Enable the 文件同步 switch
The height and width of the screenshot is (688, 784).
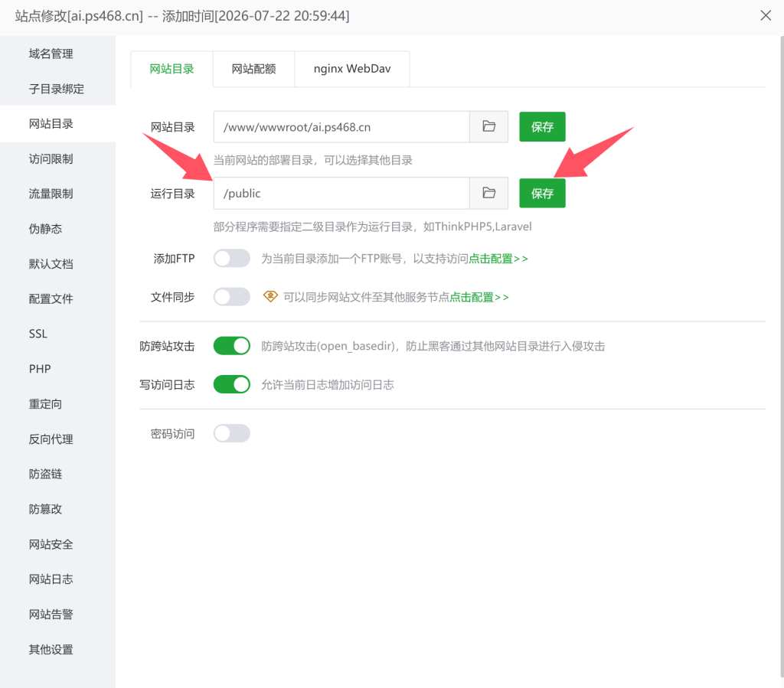tap(231, 297)
